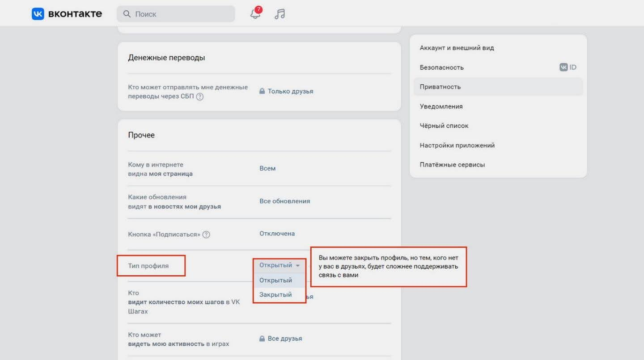Choose Открытый option in the dropdown list
Screen dimensions: 644x360
275,280
